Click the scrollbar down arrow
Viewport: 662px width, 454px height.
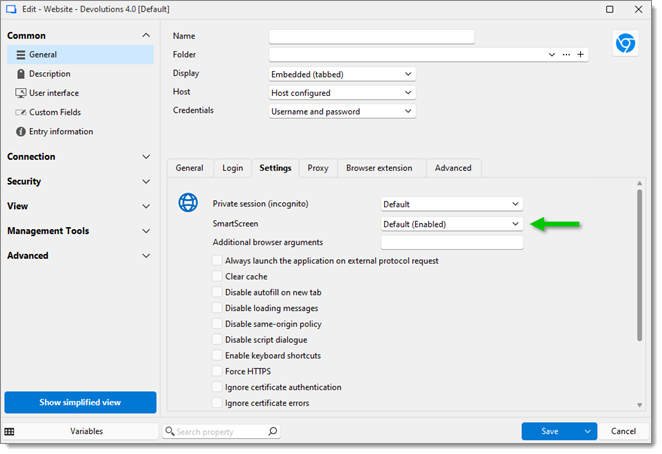coord(639,405)
